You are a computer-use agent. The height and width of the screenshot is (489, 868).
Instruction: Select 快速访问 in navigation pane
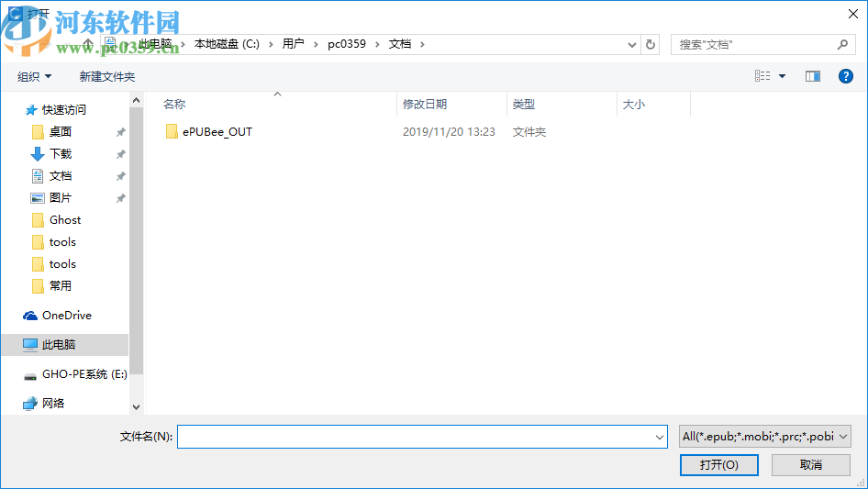pyautogui.click(x=63, y=110)
